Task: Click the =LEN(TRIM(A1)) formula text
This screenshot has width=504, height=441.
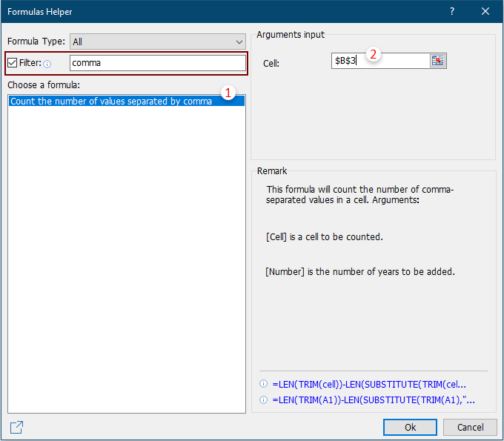Action: [x=374, y=400]
